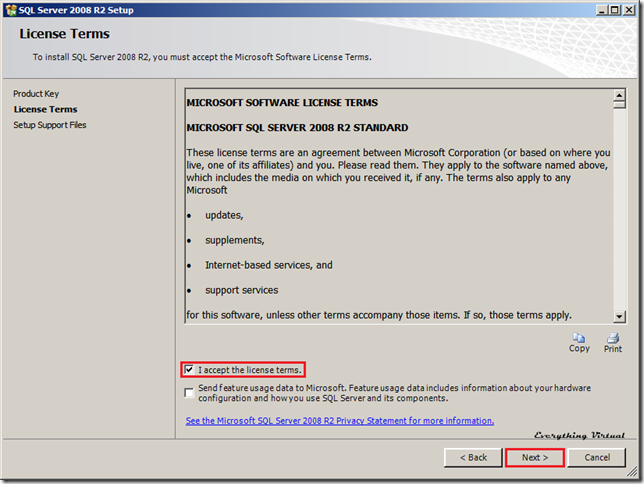
Task: Click the license text scroll down arrow
Action: click(619, 316)
